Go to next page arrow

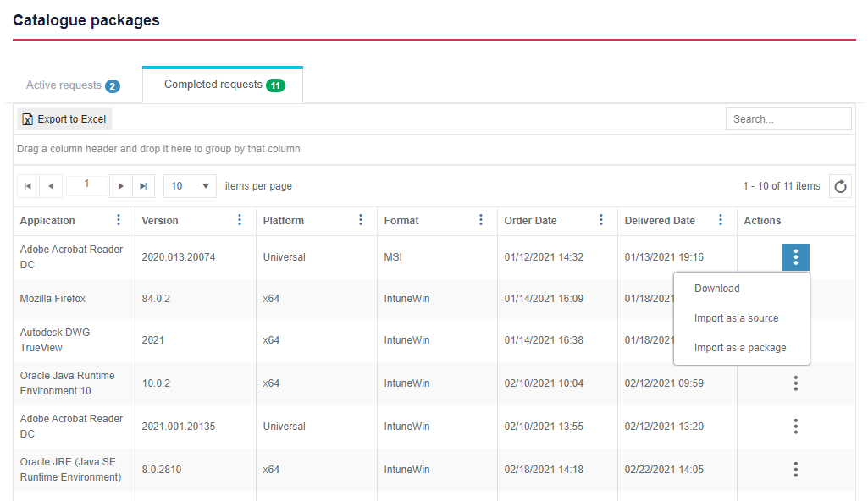pos(122,186)
